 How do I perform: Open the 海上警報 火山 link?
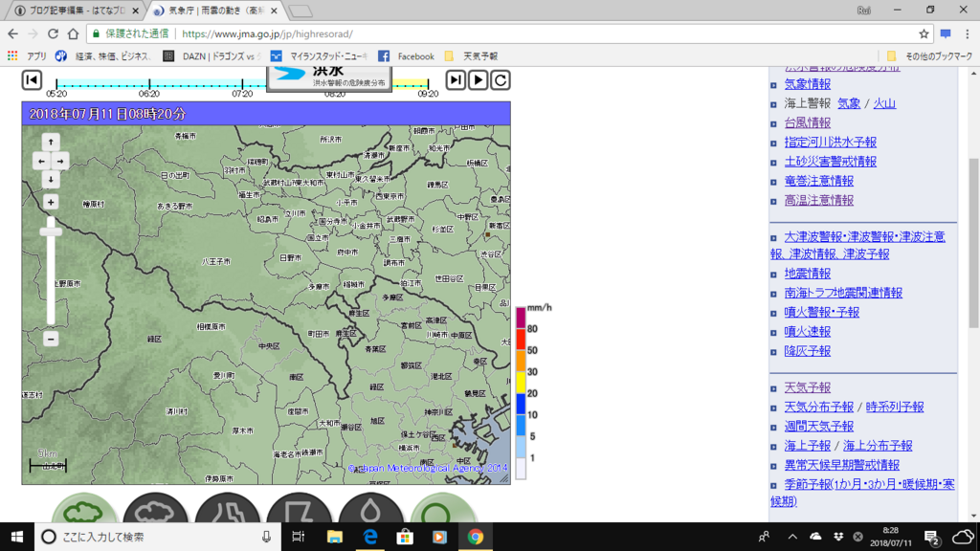tap(884, 103)
